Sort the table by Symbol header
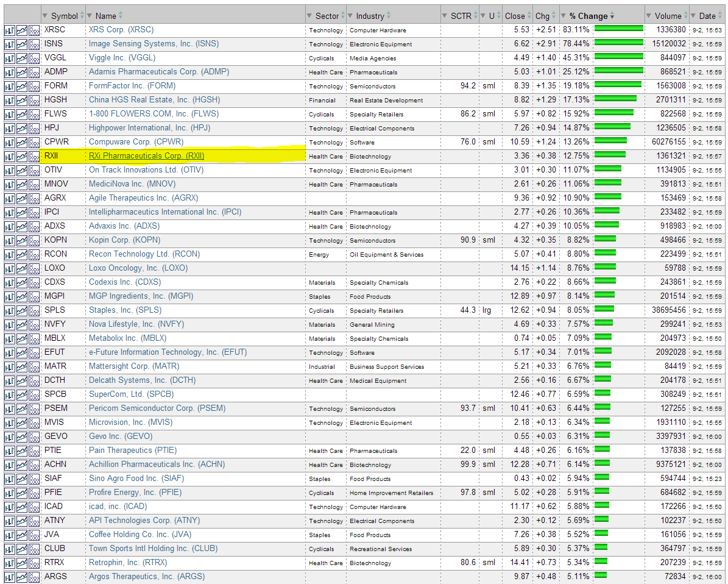 point(63,16)
